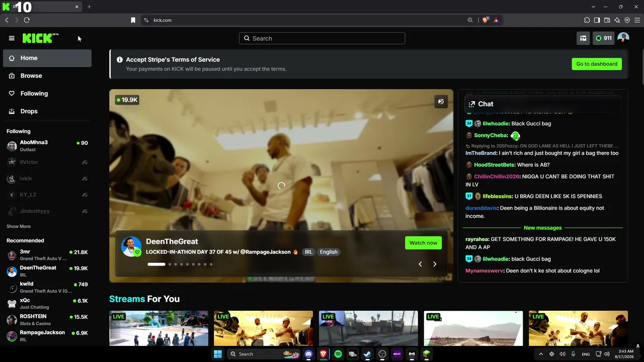The height and width of the screenshot is (362, 644).
Task: Open Discord from the taskbar
Action: pos(308,354)
